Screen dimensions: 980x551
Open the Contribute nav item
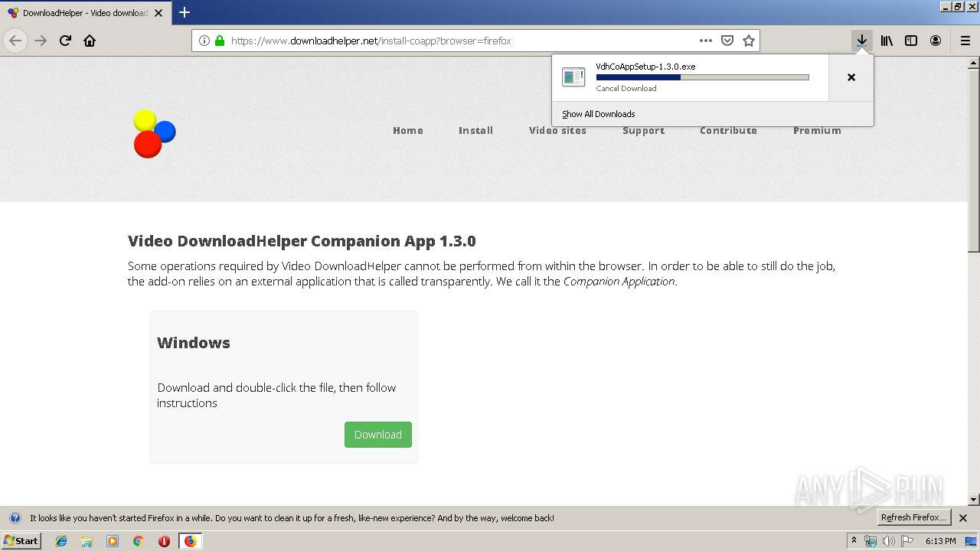point(728,130)
